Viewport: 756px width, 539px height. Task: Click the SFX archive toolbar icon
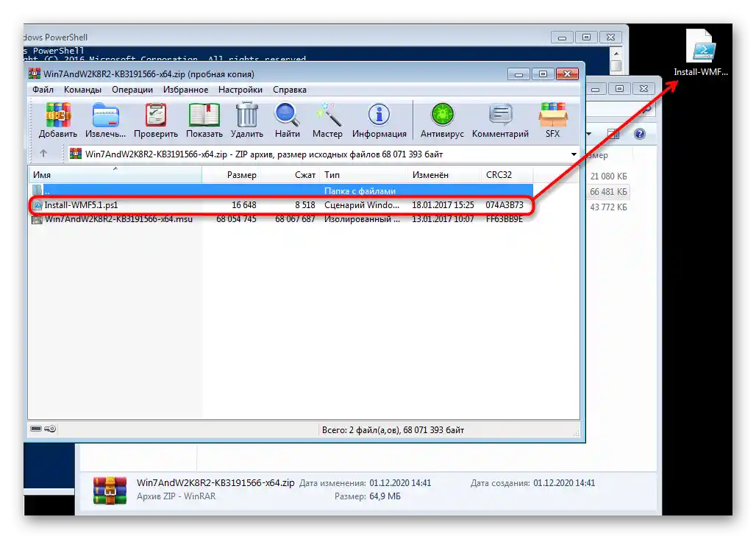[x=552, y=121]
